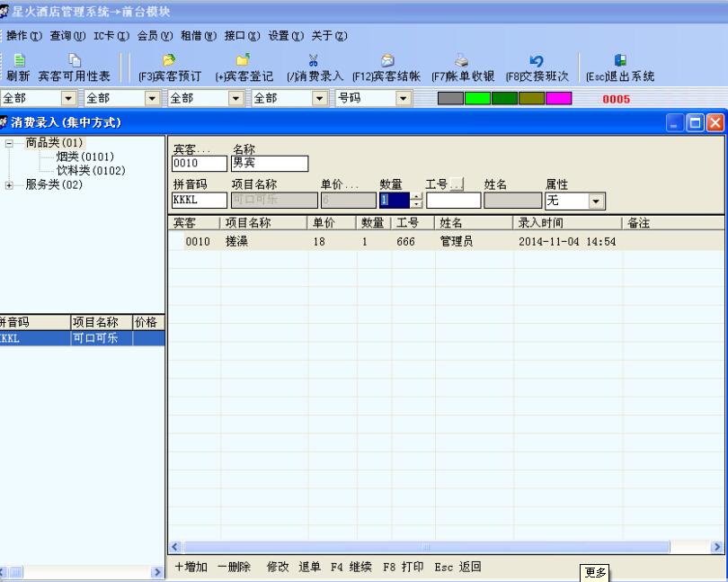Click the 名称 field showing 男宾
Screen dimensions: 728x582
point(270,164)
